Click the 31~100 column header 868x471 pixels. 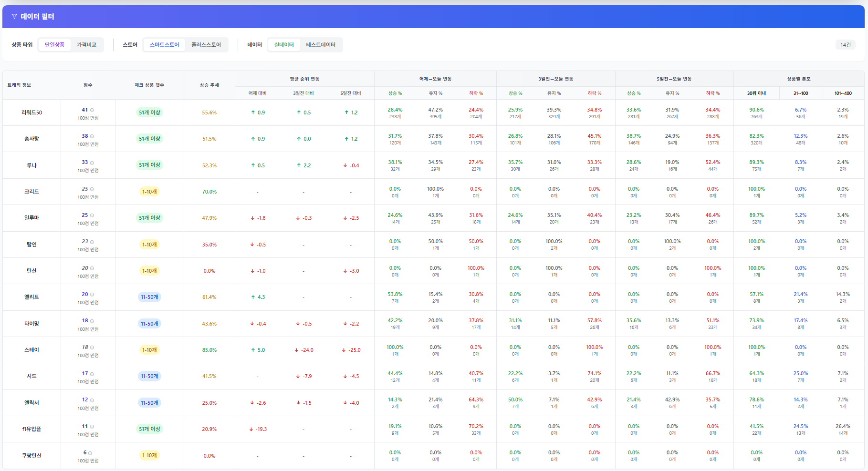(x=801, y=93)
